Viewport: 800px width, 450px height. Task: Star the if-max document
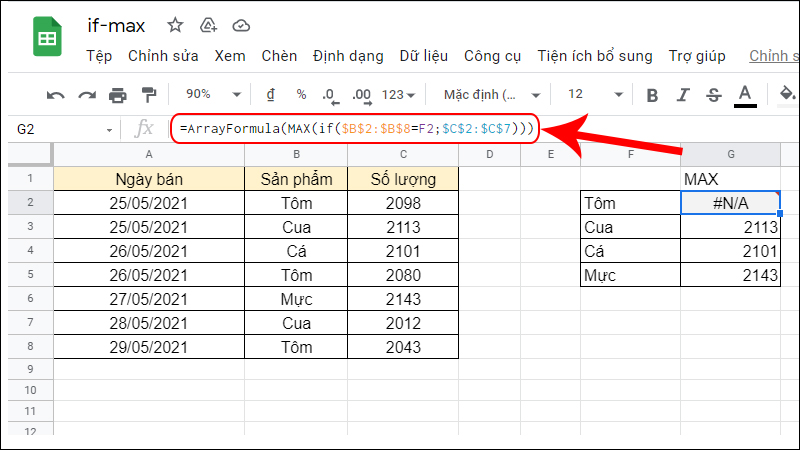[x=175, y=25]
